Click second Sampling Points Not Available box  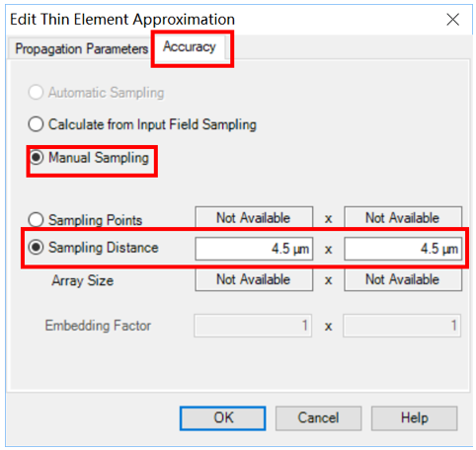403,217
